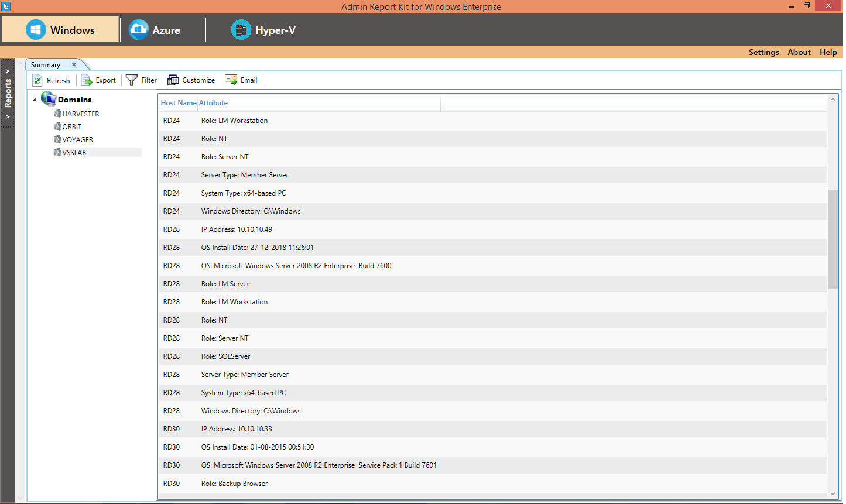This screenshot has width=846, height=504.
Task: Click the left panel scroll down arrow
Action: tap(20, 498)
